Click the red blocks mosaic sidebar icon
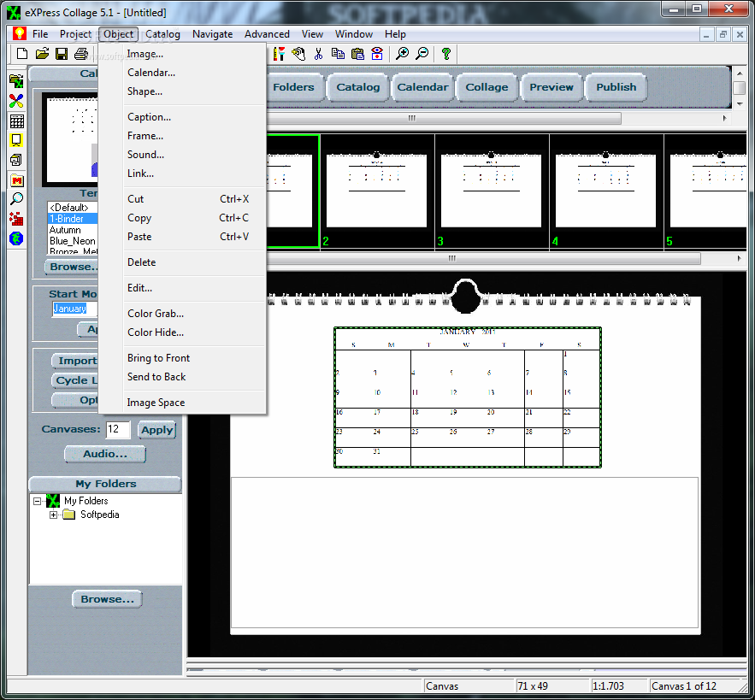755x700 pixels. pyautogui.click(x=16, y=219)
